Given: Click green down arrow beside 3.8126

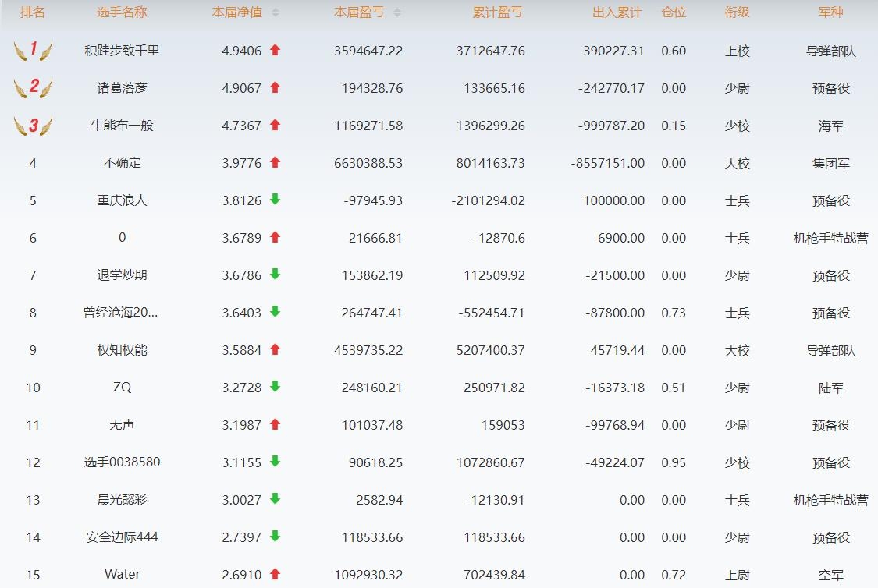Looking at the screenshot, I should 275,200.
